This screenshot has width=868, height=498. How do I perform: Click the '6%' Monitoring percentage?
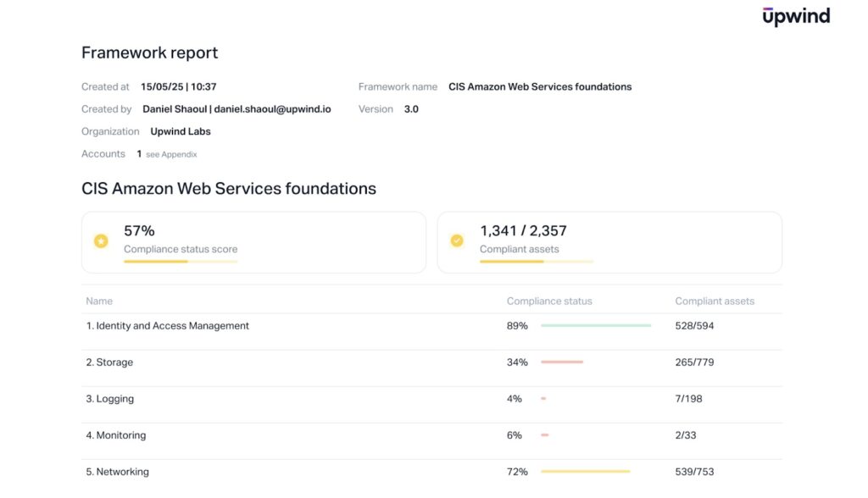515,435
